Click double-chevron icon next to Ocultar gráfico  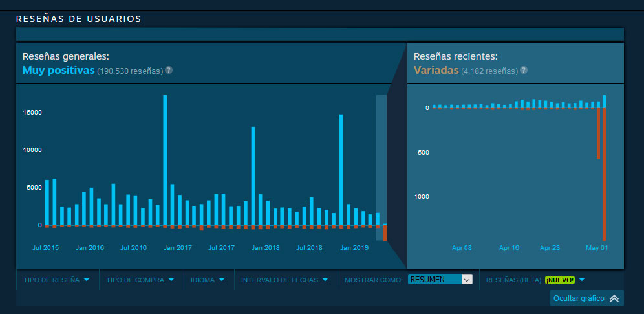(614, 298)
